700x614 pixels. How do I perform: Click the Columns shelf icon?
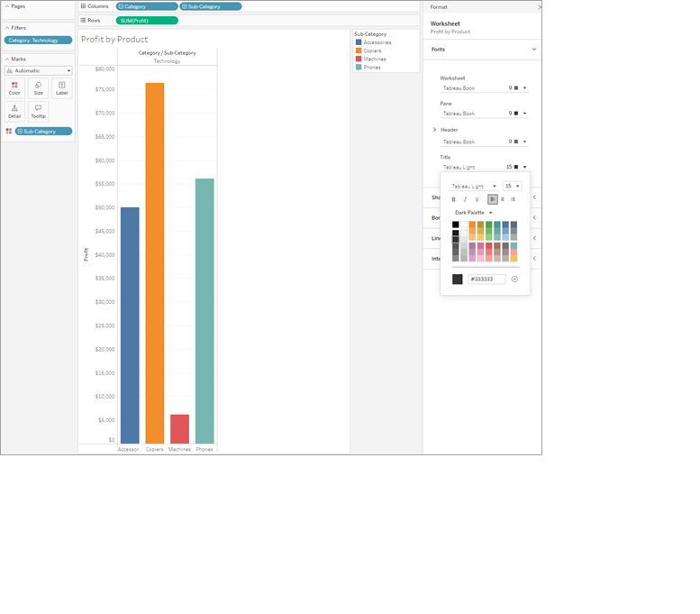(x=83, y=6)
